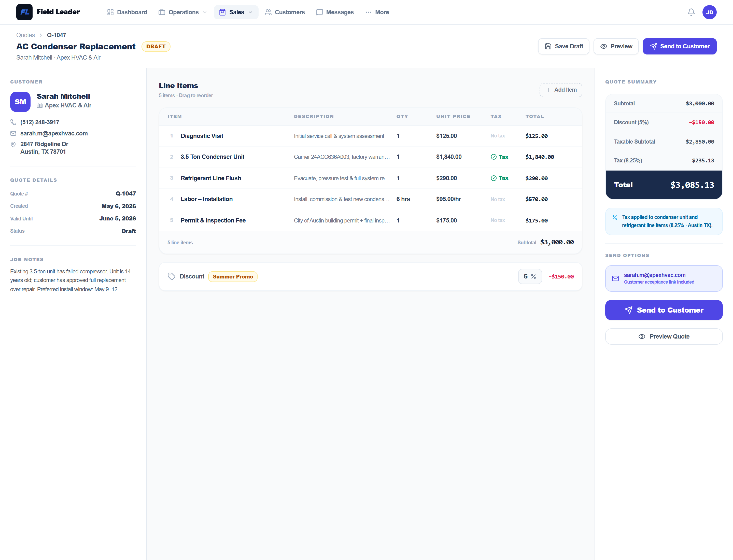This screenshot has width=733, height=560.
Task: Navigate to Quotes breadcrumb
Action: pos(26,35)
